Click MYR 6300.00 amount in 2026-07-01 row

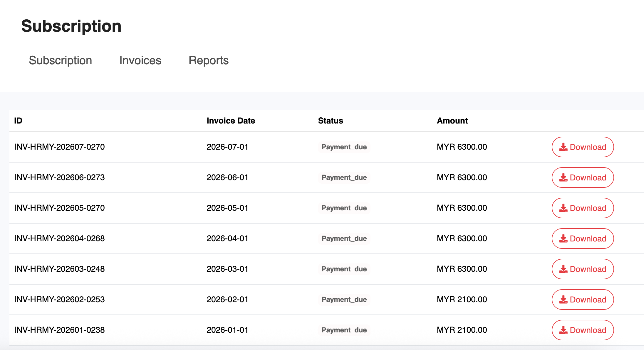coord(462,147)
